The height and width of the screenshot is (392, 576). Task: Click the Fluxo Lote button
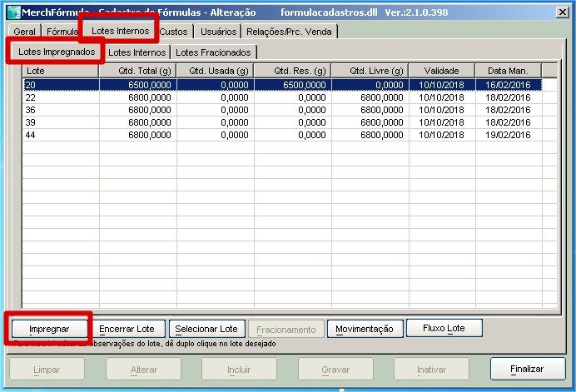click(x=444, y=329)
